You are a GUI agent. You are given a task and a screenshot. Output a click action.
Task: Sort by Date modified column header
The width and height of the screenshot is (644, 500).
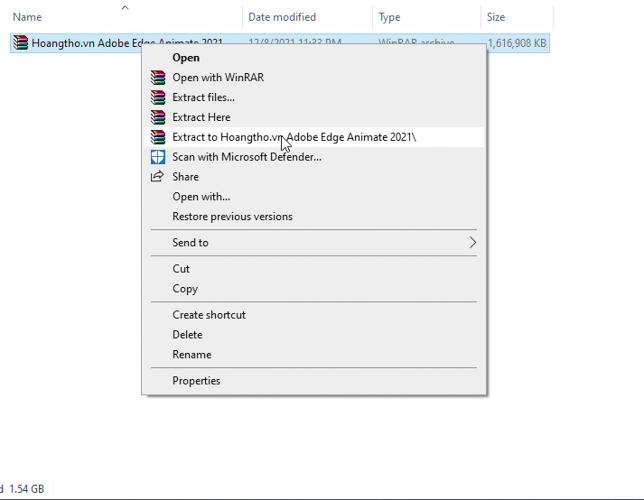click(x=282, y=17)
